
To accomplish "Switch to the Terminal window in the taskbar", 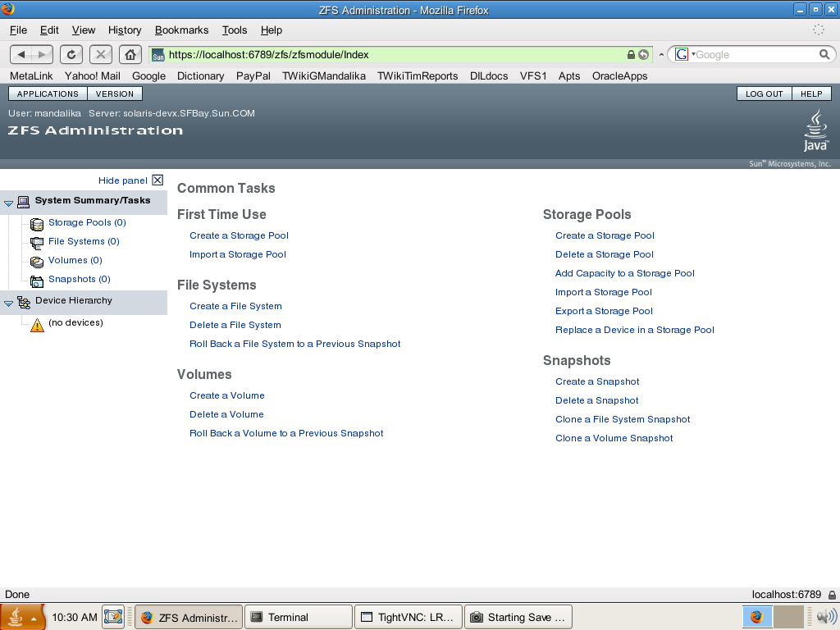I will 299,617.
